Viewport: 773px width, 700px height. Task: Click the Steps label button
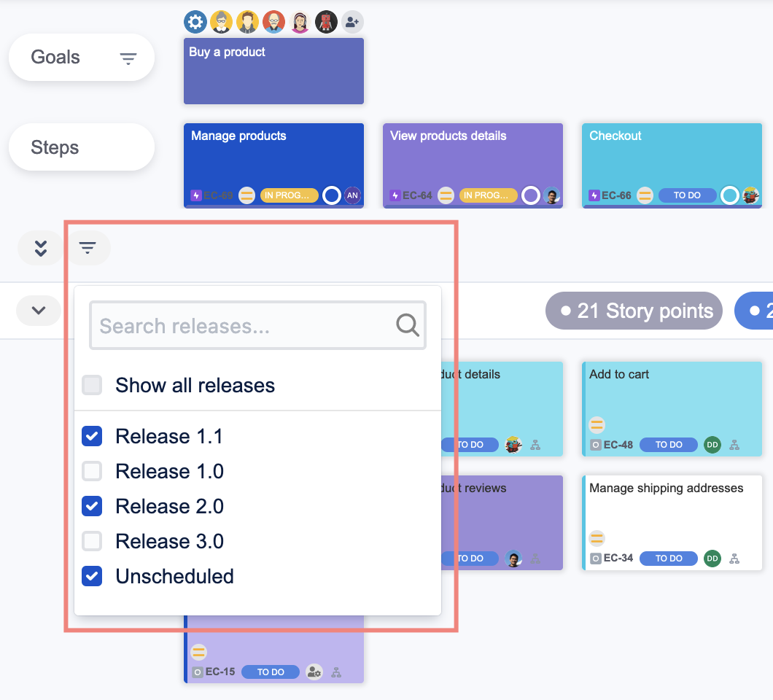pyautogui.click(x=81, y=147)
